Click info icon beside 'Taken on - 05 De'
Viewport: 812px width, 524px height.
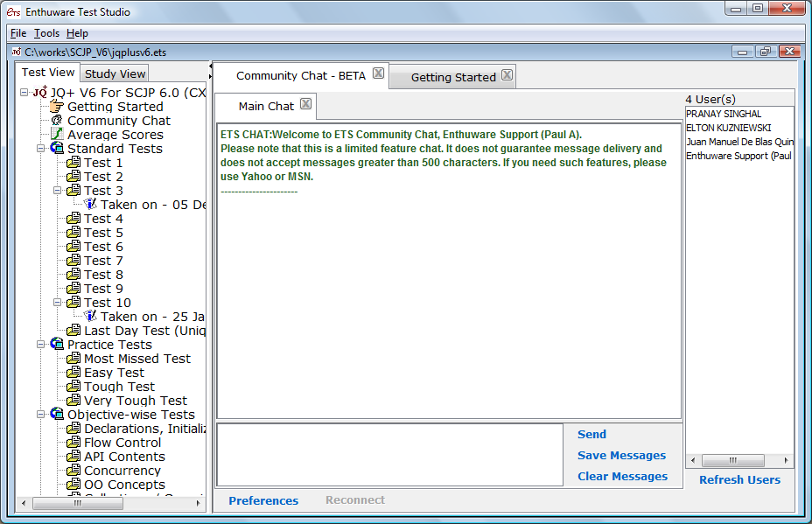coord(90,204)
